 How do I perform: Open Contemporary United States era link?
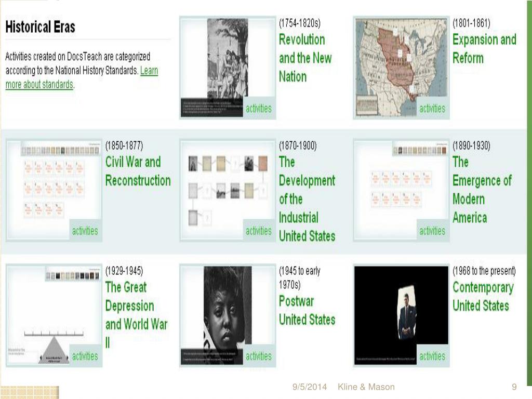click(x=483, y=296)
